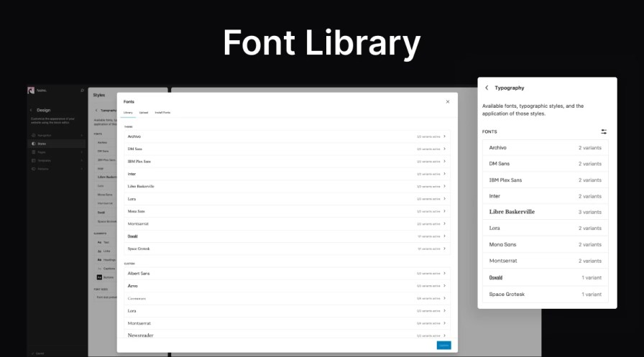The height and width of the screenshot is (357, 644).
Task: Select the Styles item in the Design sidebar
Action: 56,144
